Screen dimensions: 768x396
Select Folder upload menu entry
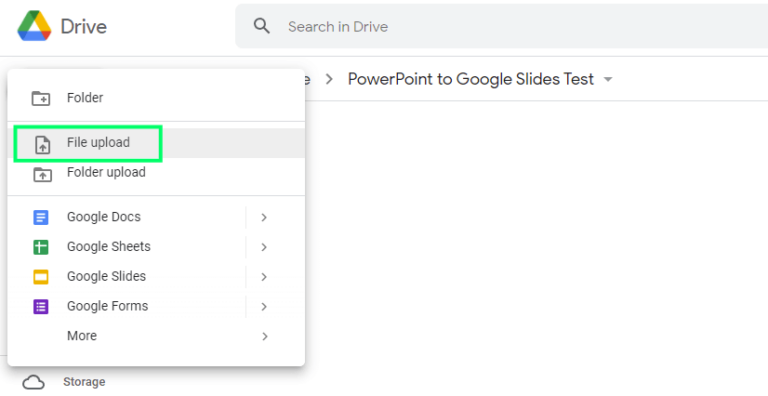pyautogui.click(x=156, y=173)
